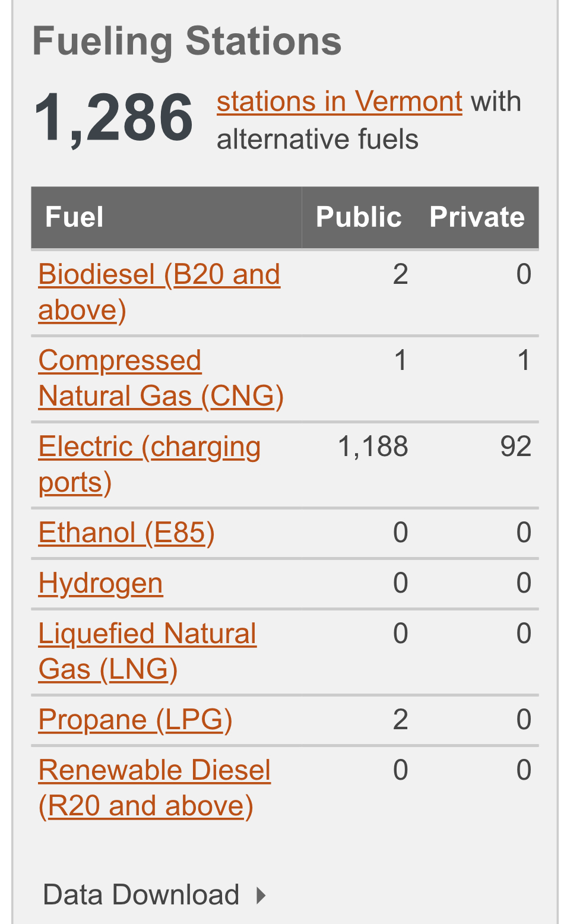Open the Propane (LPG) link
The height and width of the screenshot is (924, 570).
coord(135,720)
